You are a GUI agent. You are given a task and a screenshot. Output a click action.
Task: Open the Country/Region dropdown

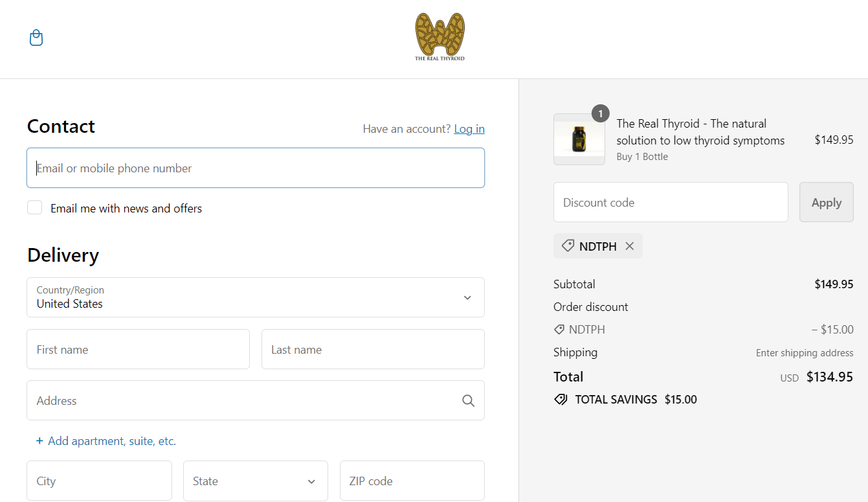tap(256, 297)
